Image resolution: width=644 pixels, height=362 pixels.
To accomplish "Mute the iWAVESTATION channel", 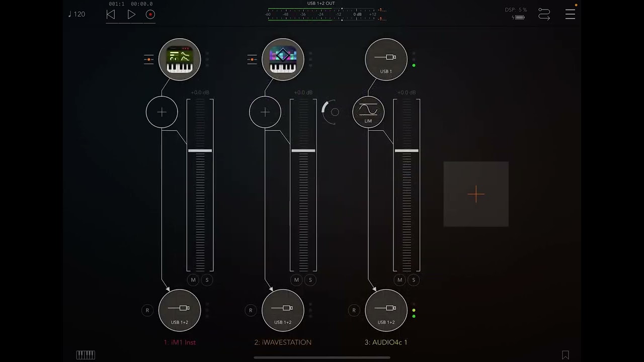I will [x=296, y=280].
